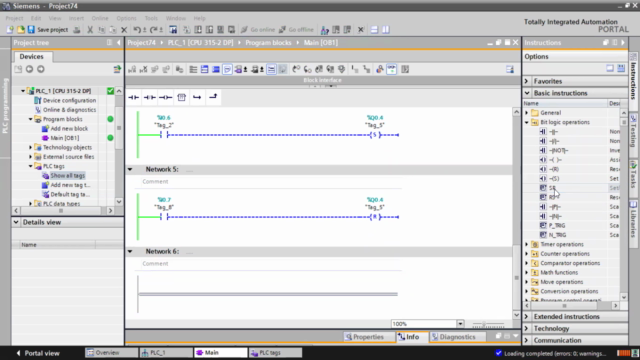Expand the Counter operations folder
Viewport: 640px width, 360px height.
[x=527, y=254]
